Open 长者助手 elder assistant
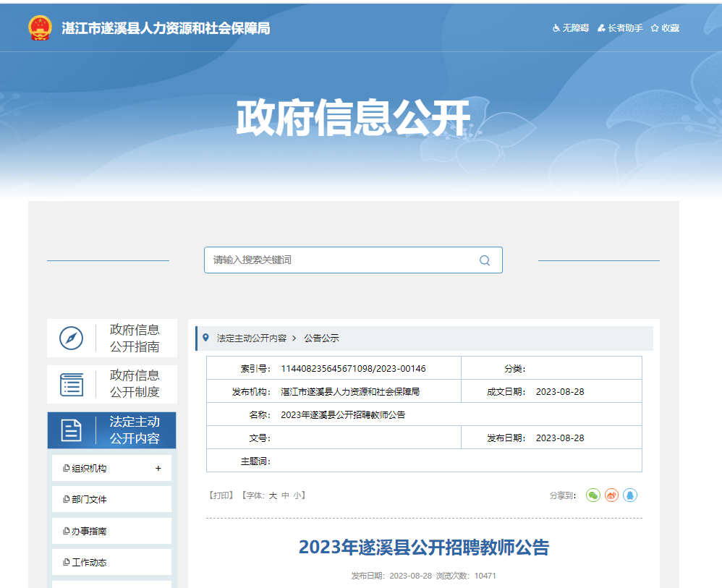Screen dimensions: 722x588 [x=621, y=28]
